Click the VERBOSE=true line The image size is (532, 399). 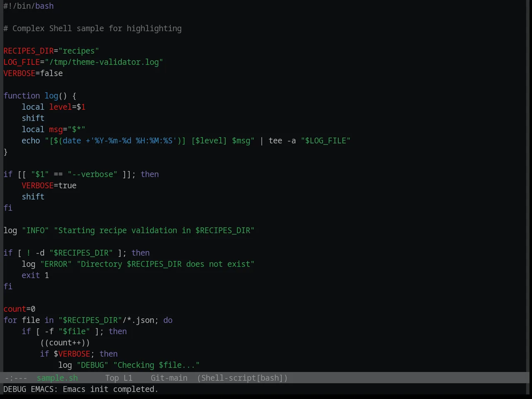49,185
